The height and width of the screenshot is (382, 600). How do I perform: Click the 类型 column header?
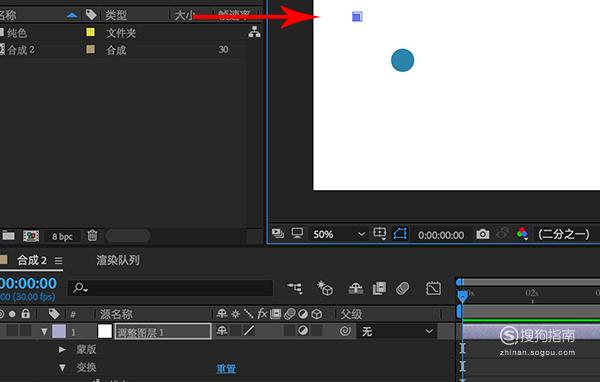(x=116, y=15)
